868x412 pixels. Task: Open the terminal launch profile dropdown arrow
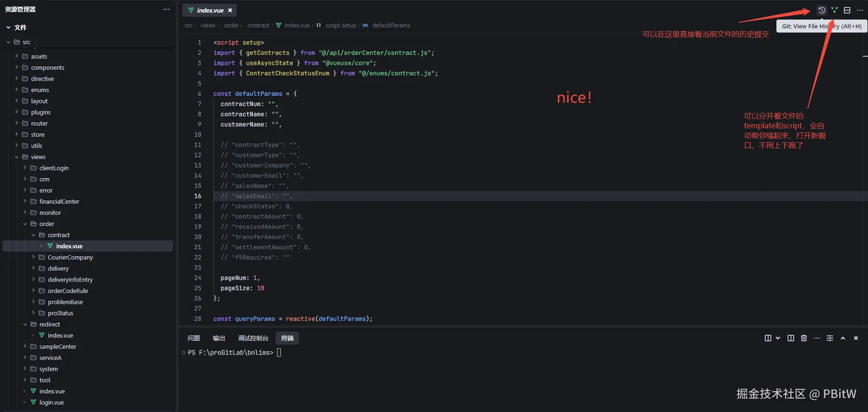(x=778, y=338)
